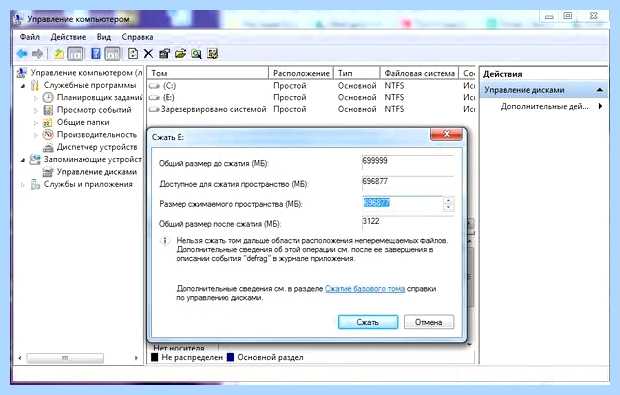Click the Event Viewer icon in tree

pyautogui.click(x=48, y=110)
